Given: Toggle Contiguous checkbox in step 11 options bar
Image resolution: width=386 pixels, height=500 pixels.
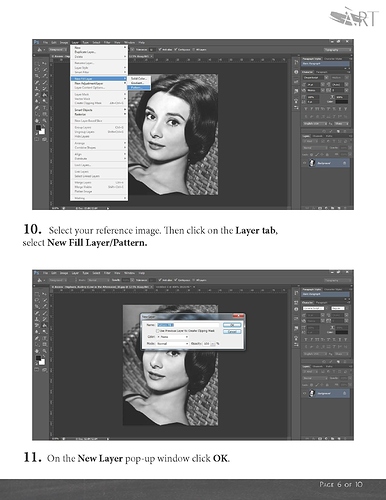Looking at the screenshot, I should tap(175, 280).
